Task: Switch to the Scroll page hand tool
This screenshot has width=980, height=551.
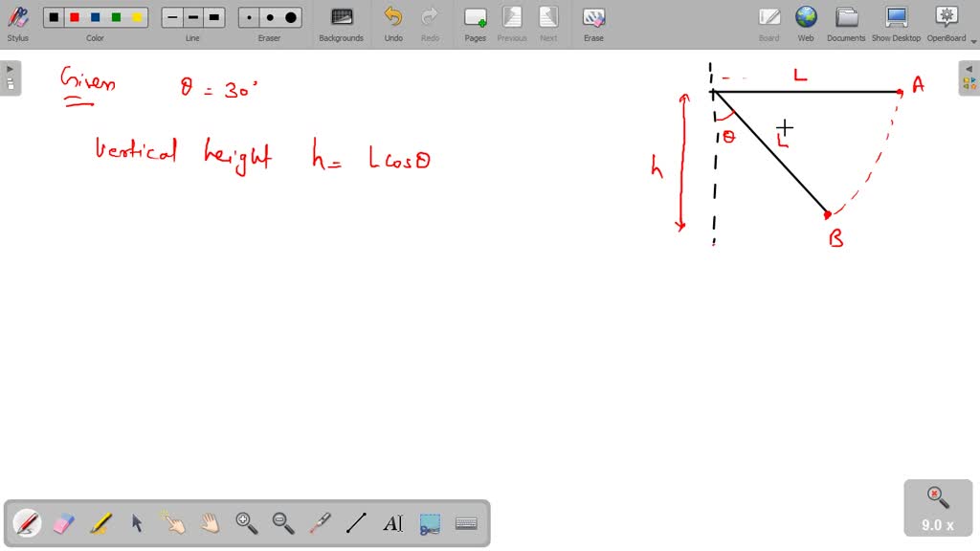Action: (210, 523)
